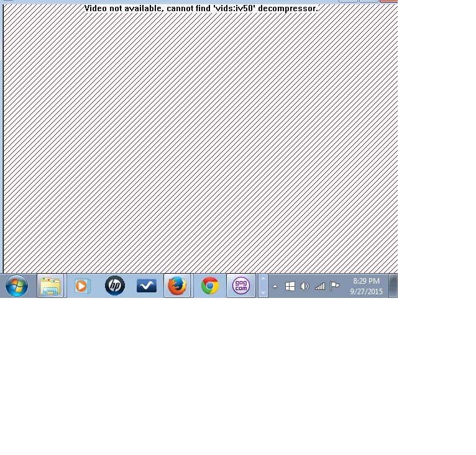Open the clock showing 8:29 PM
The height and width of the screenshot is (455, 476).
[366, 286]
